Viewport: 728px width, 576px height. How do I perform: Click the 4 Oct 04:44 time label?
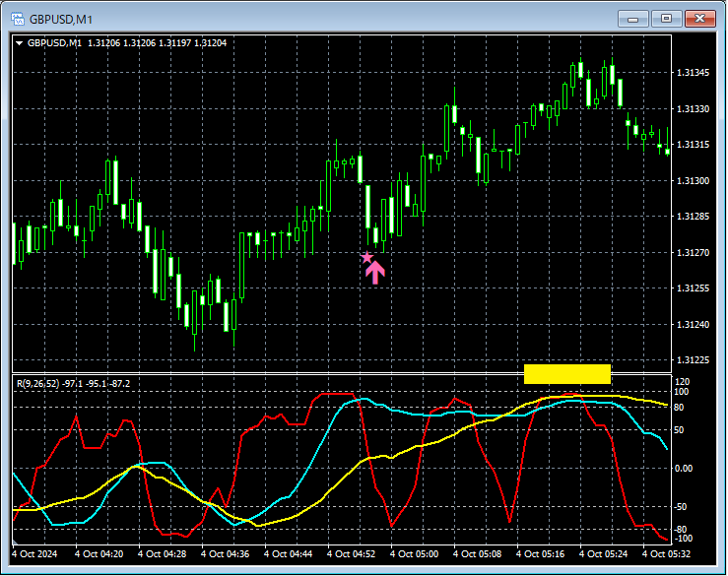pyautogui.click(x=289, y=554)
